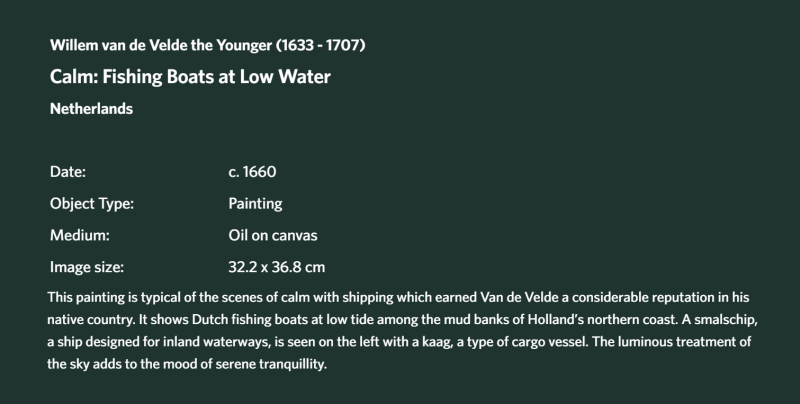This screenshot has height=404, width=800.
Task: Click the Netherlands country label
Action: click(x=91, y=109)
